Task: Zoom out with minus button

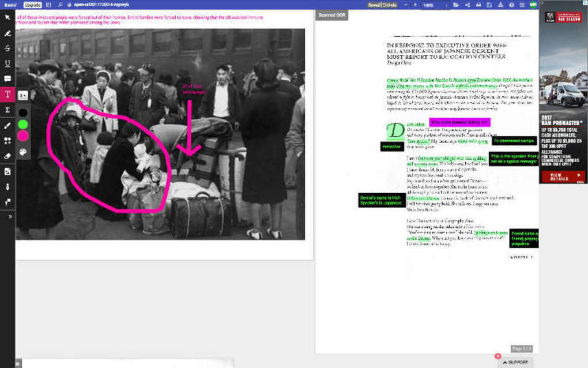Action: click(406, 5)
